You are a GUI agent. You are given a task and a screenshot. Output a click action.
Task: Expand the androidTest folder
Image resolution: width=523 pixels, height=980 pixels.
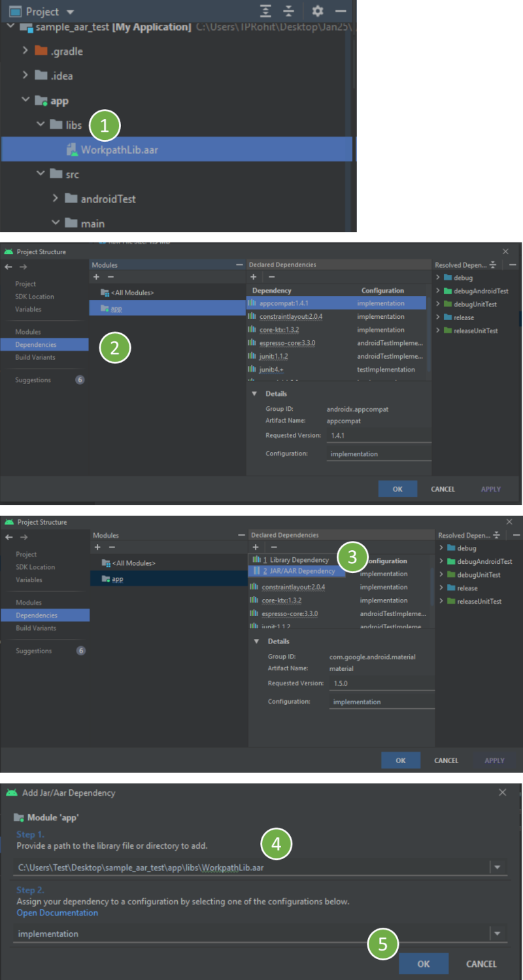(56, 199)
